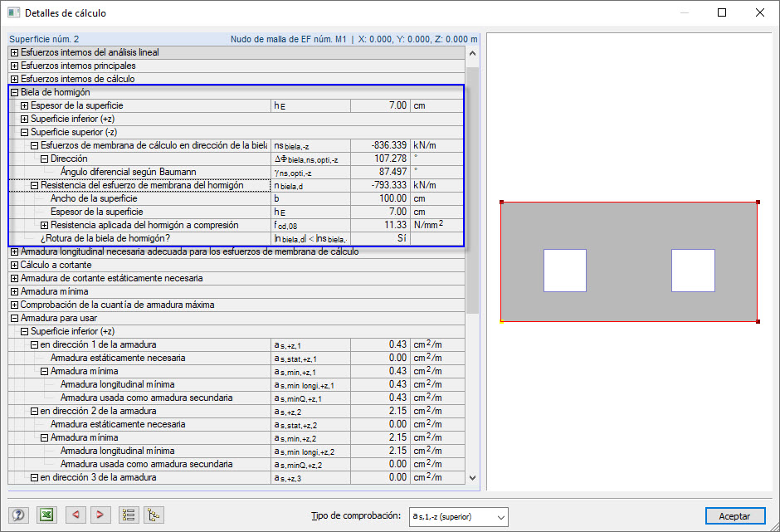This screenshot has width=780, height=532.
Task: Select the left square opening in preview
Action: click(x=565, y=271)
